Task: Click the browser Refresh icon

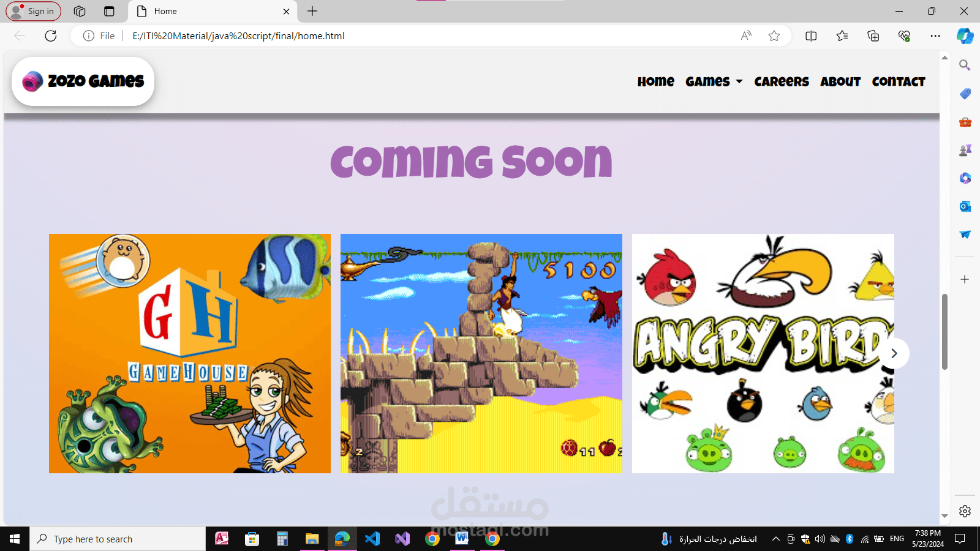Action: [51, 36]
